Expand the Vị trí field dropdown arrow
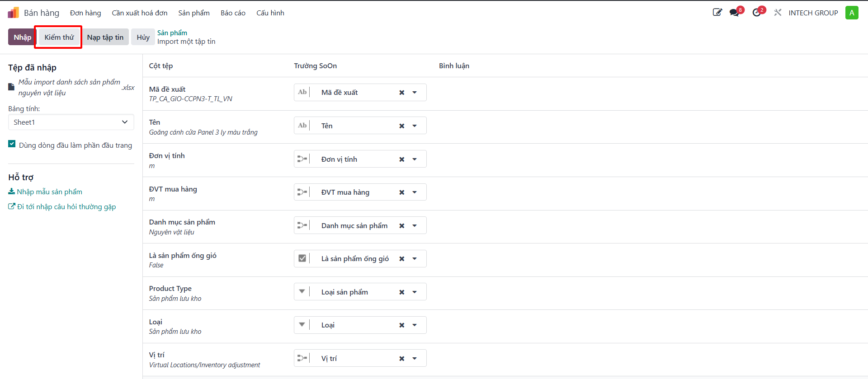The image size is (868, 379). 415,359
